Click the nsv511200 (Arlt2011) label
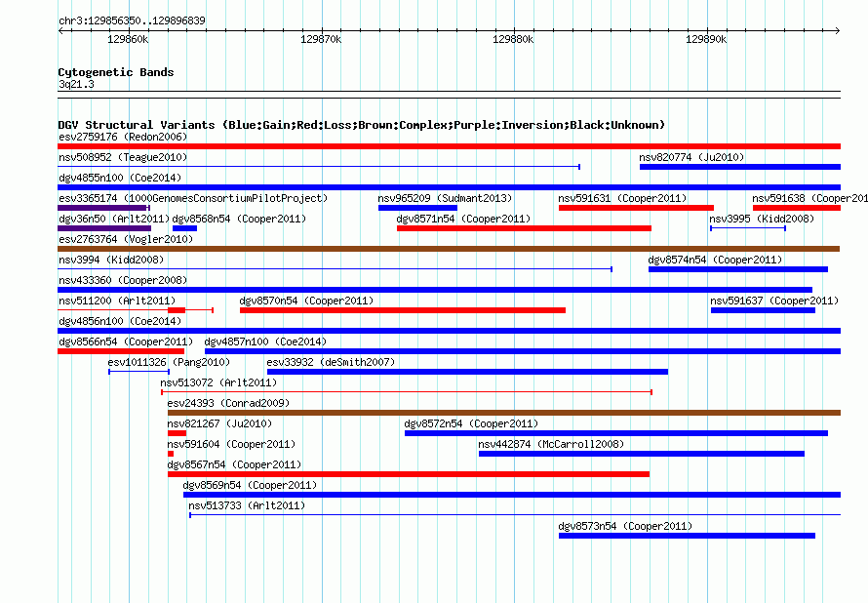Screen dimensions: 868x603 point(117,301)
